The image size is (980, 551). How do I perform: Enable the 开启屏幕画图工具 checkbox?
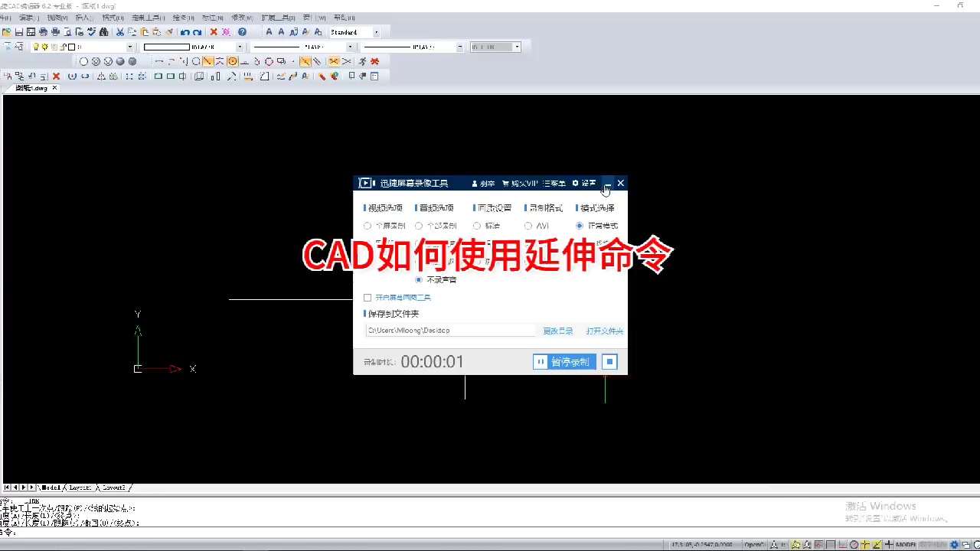pos(368,298)
